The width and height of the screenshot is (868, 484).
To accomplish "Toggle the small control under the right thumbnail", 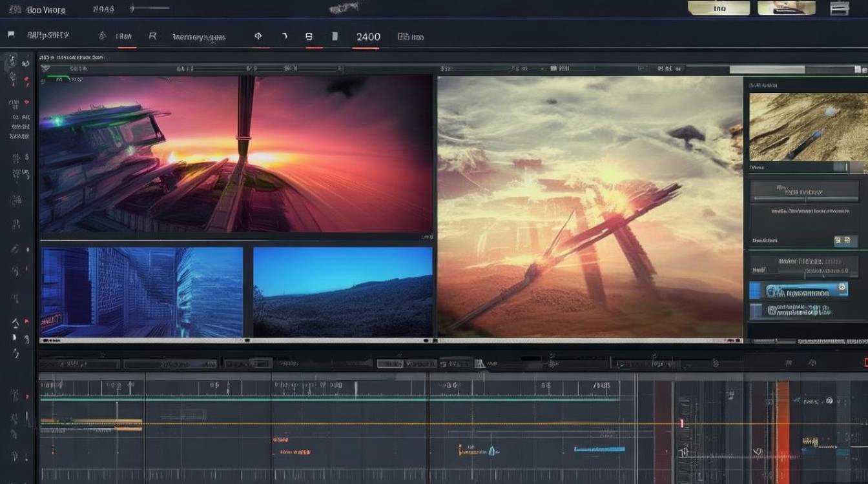I will pos(840,167).
